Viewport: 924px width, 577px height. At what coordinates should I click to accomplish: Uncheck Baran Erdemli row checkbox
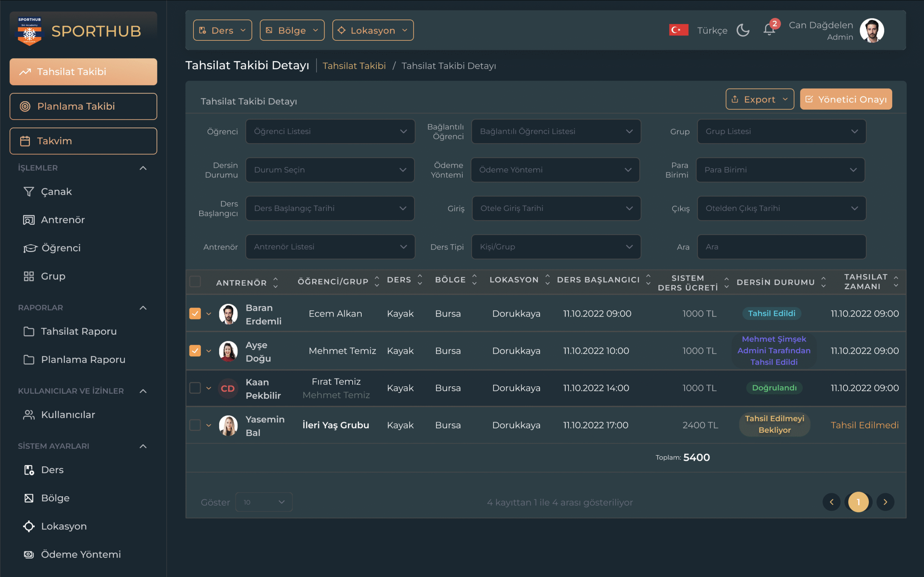pyautogui.click(x=195, y=313)
